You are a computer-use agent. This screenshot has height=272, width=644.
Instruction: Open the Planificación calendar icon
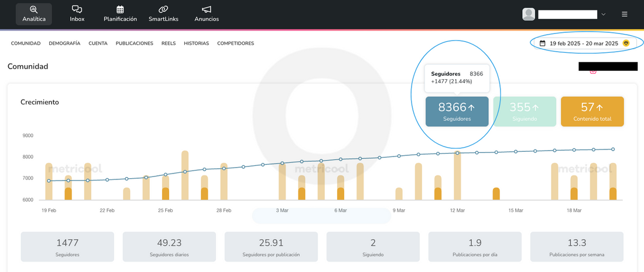(x=120, y=9)
